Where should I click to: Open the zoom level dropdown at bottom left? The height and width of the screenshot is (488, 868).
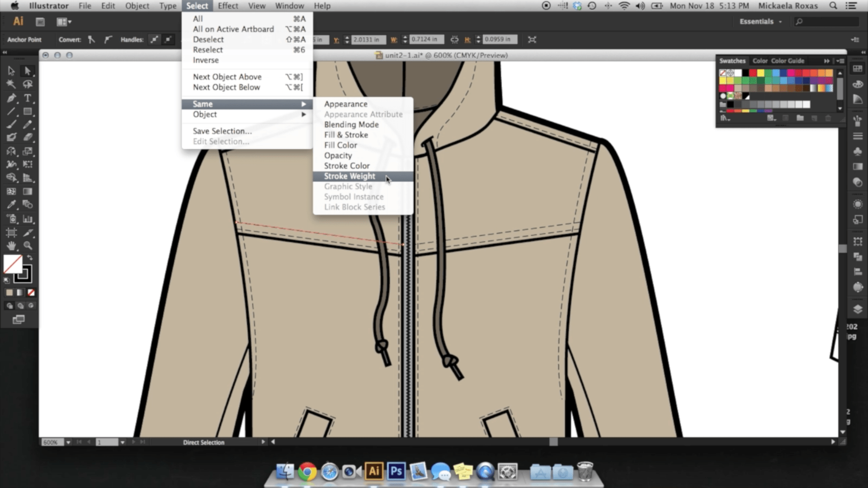click(x=68, y=442)
